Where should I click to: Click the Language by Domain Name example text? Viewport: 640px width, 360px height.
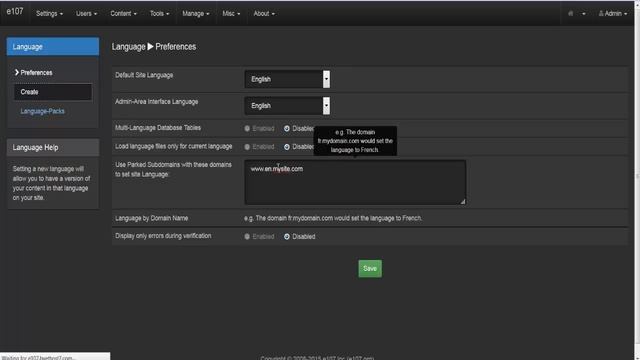pos(333,218)
